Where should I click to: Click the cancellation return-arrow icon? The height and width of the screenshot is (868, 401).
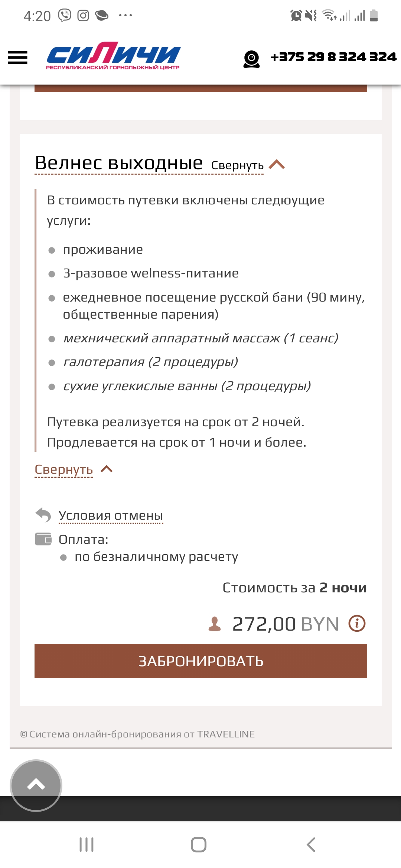coord(43,515)
